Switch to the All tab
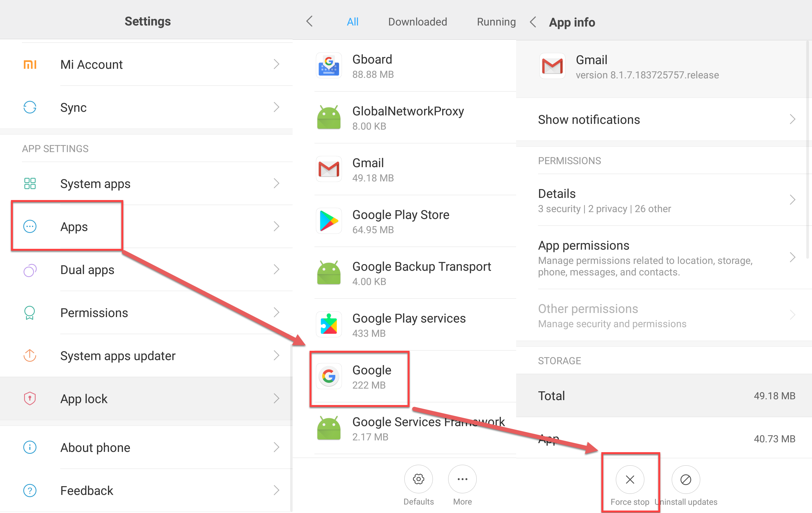The height and width of the screenshot is (513, 812). coord(353,22)
